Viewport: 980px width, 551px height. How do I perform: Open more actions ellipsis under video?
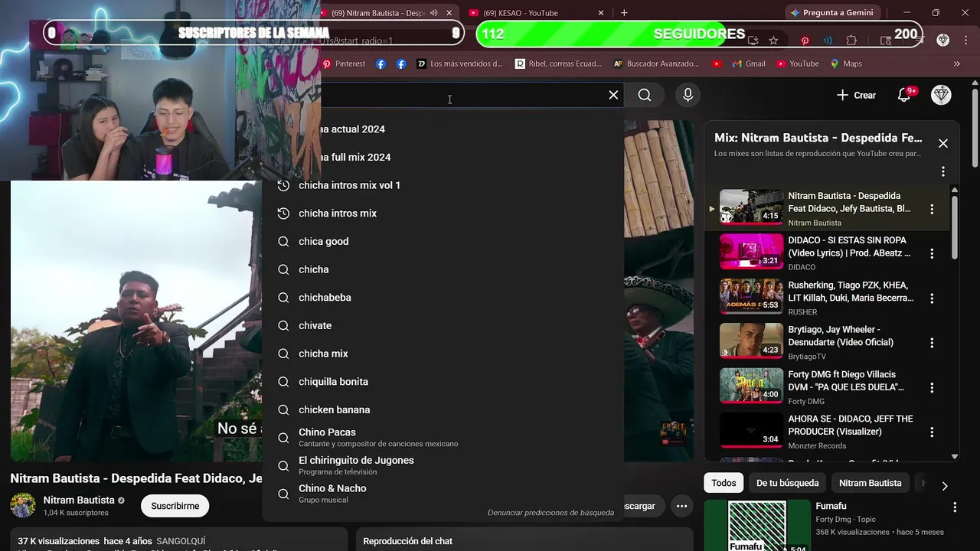tap(681, 506)
